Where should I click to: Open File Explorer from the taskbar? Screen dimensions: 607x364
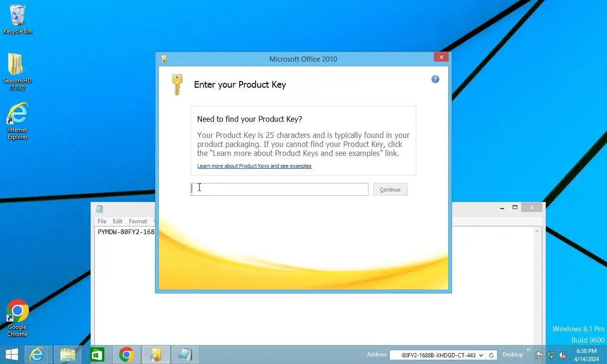coord(68,355)
